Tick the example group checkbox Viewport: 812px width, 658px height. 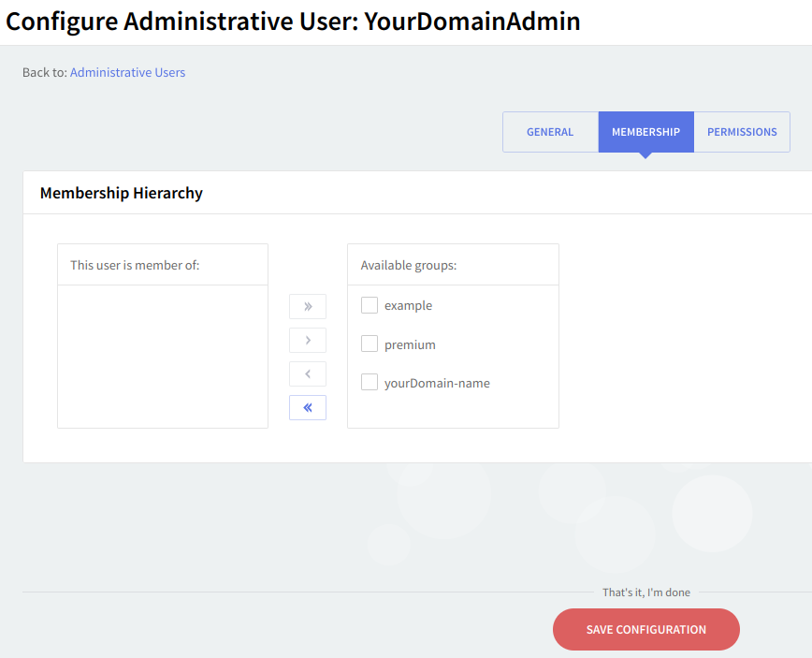[x=370, y=305]
